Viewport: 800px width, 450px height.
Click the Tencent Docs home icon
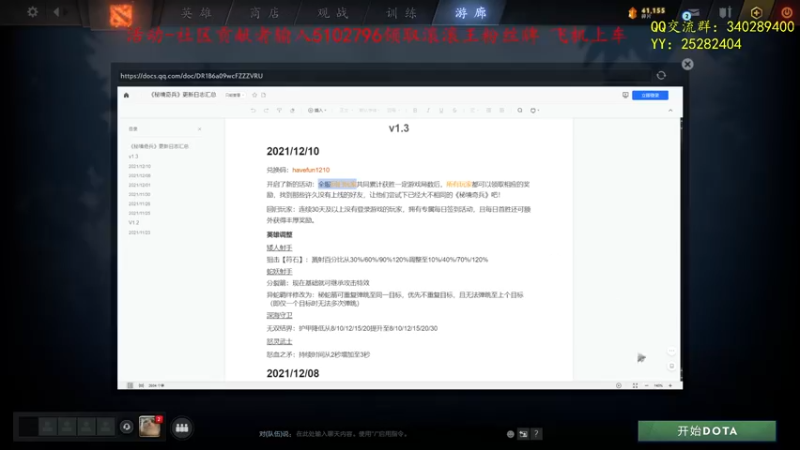(127, 95)
